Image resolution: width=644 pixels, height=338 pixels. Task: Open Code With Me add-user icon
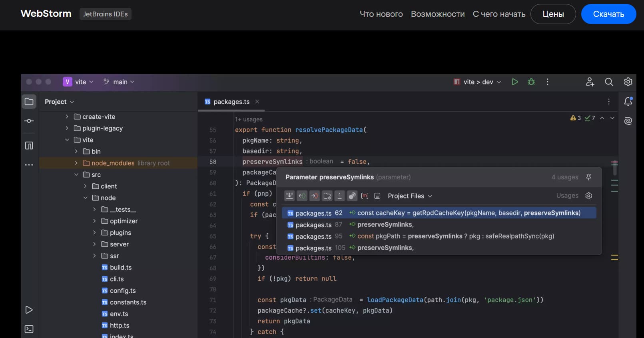coord(590,82)
